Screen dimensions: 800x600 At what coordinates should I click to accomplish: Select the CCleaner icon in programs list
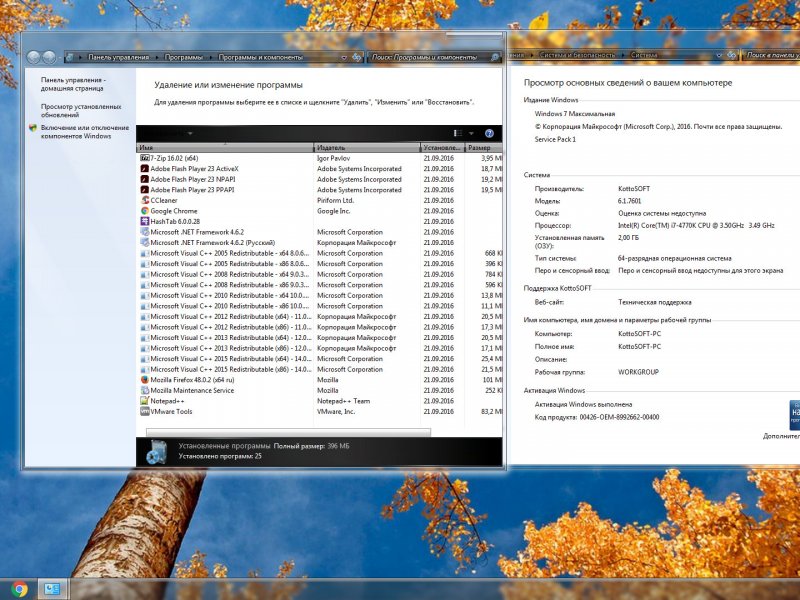click(145, 201)
